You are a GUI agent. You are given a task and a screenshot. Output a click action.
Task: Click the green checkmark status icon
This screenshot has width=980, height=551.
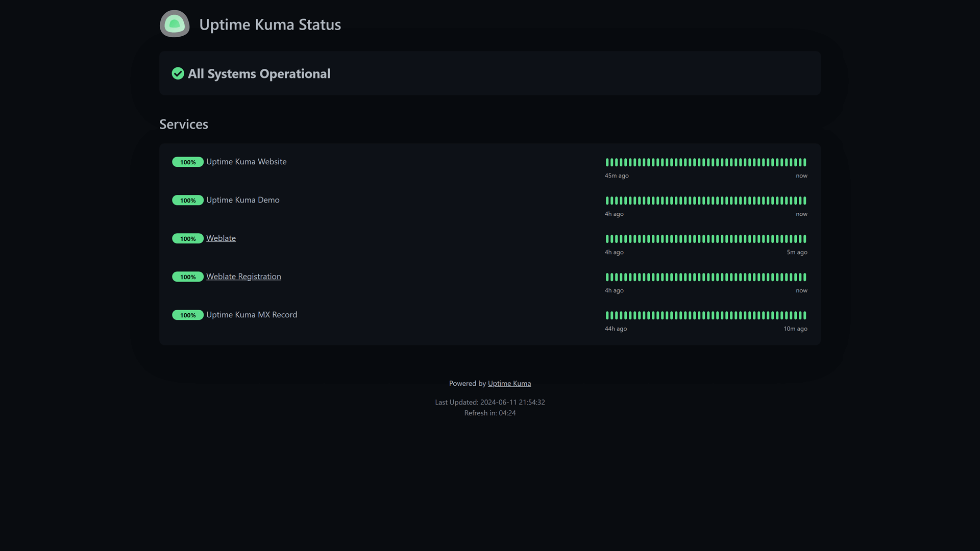tap(178, 73)
